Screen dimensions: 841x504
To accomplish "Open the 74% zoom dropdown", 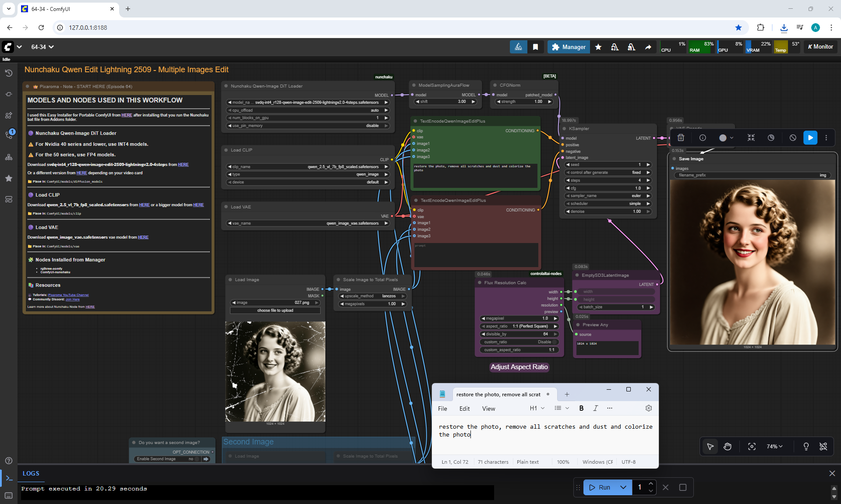I will tap(774, 446).
